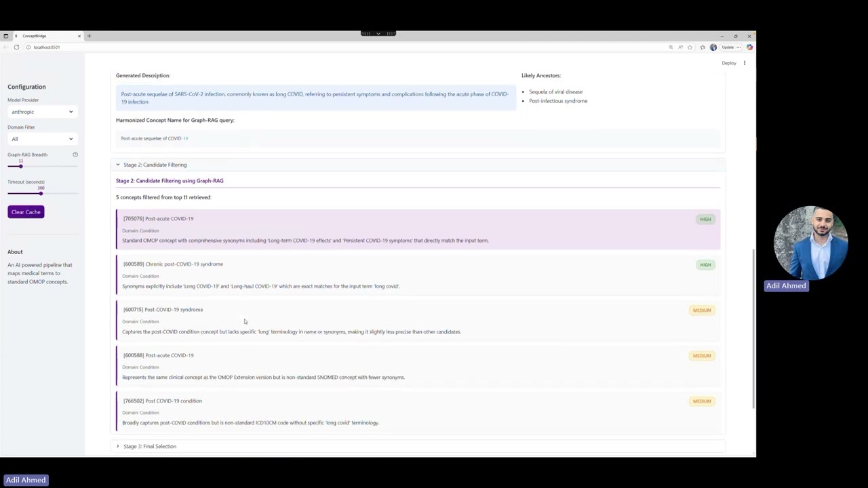The width and height of the screenshot is (868, 488).
Task: Select candidate [600589] Chronic post-COVID-19 syndrome
Action: coord(418,274)
